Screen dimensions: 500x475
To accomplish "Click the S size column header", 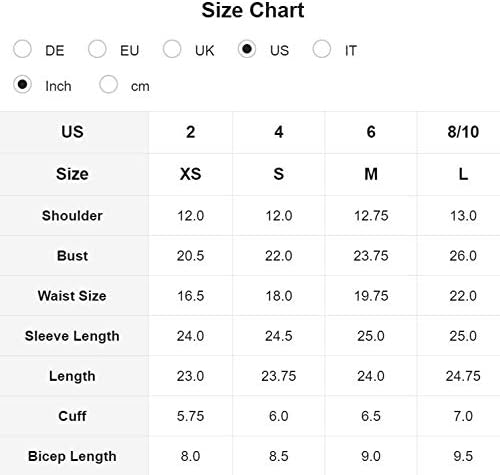I will click(279, 174).
